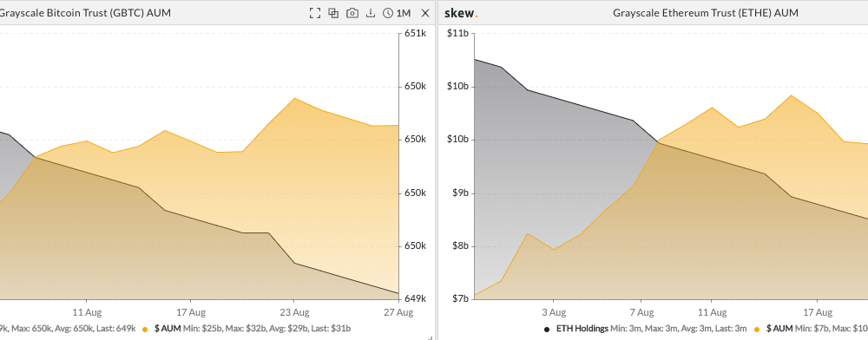
Task: Click the 17 Aug label on ETHE chart
Action: pos(818,312)
